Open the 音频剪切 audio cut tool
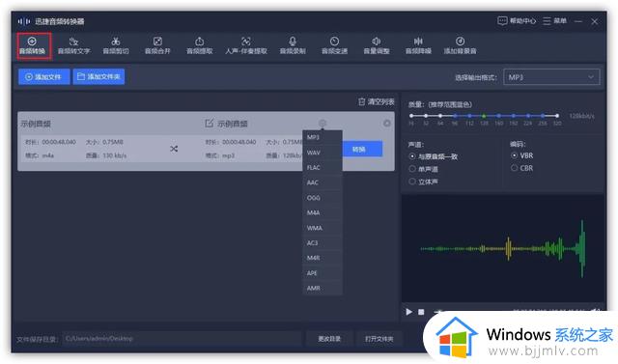Viewport: 618px width, 364px height. pyautogui.click(x=116, y=45)
